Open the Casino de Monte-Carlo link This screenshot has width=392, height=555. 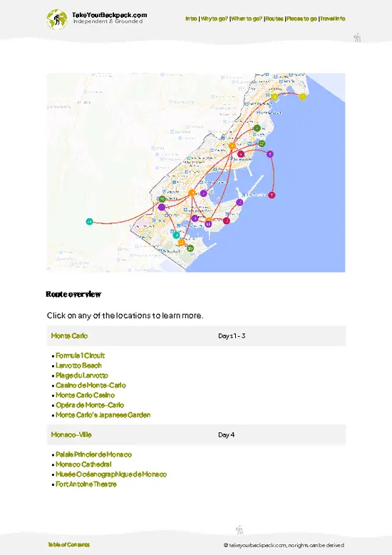pos(91,385)
